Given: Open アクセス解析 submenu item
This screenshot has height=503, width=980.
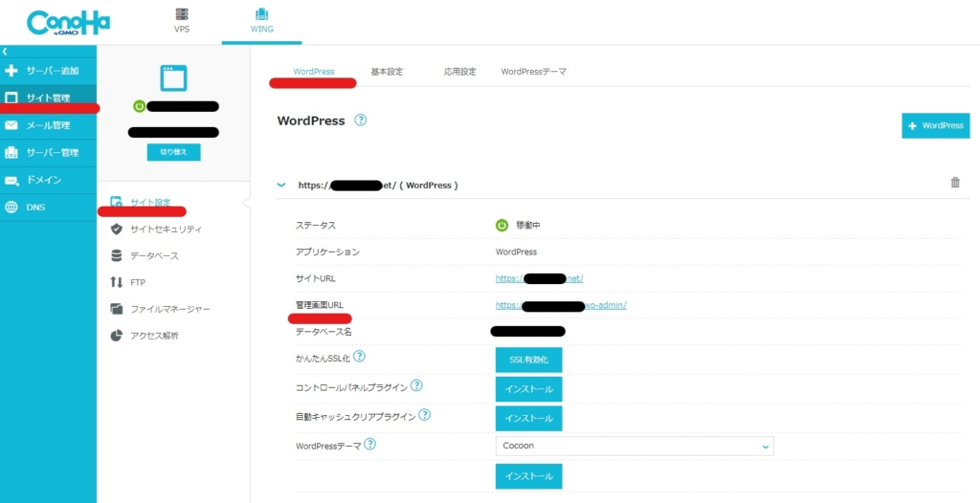Looking at the screenshot, I should tap(145, 336).
